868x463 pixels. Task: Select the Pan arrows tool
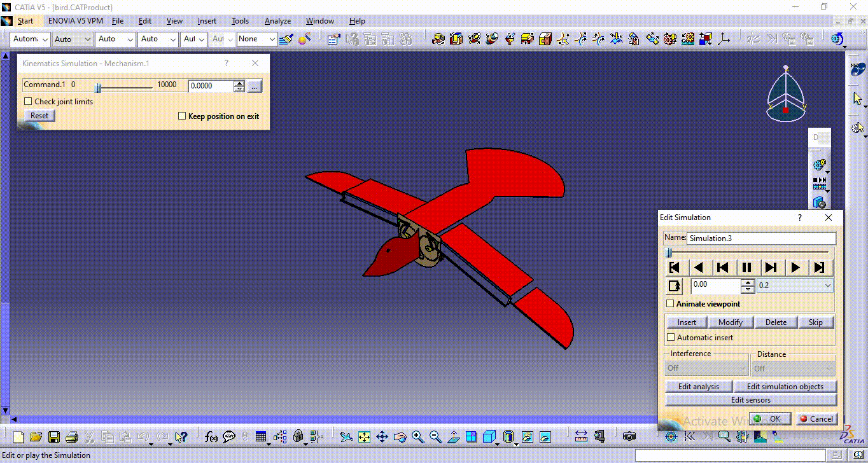click(382, 437)
